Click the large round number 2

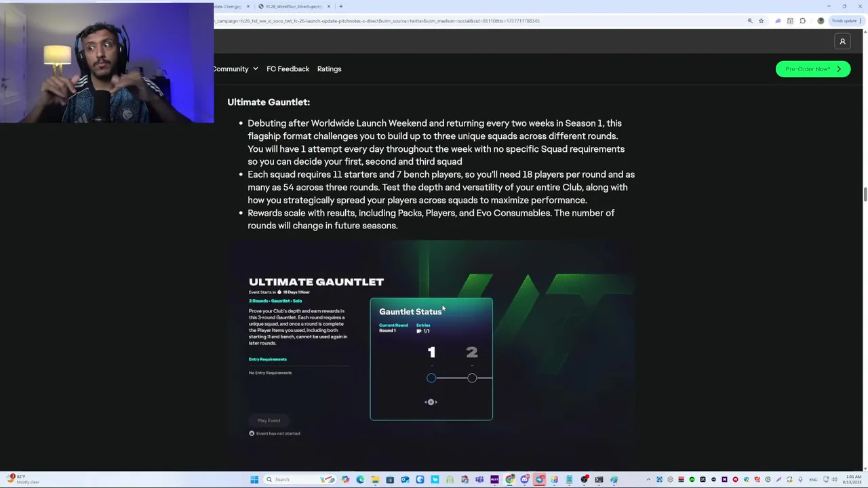tap(472, 352)
